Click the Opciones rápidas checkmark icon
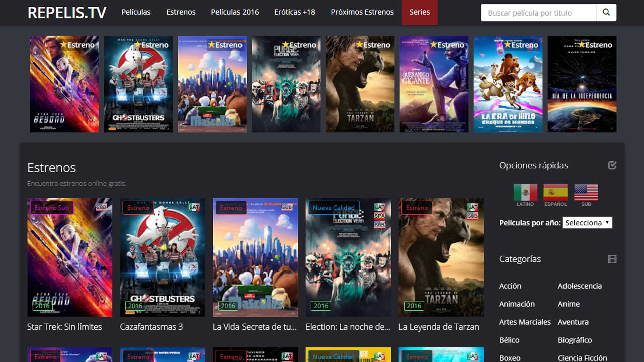644x362 pixels. click(x=612, y=165)
